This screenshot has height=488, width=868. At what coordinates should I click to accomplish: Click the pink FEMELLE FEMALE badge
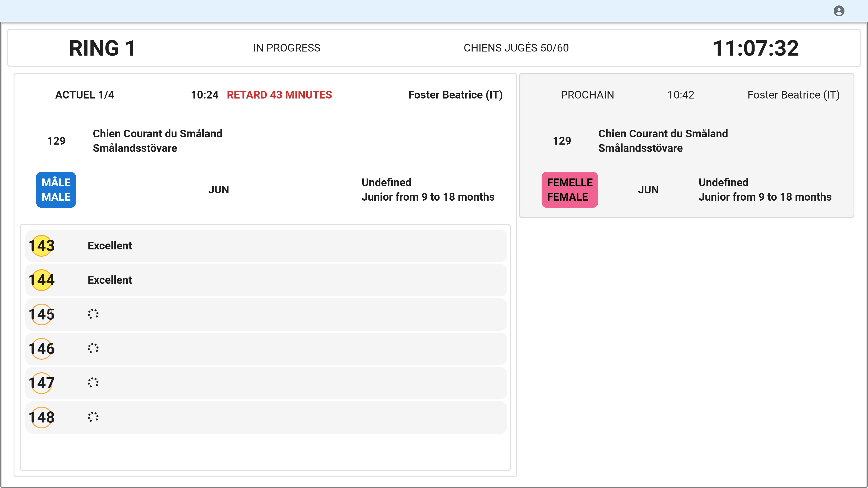pos(570,190)
